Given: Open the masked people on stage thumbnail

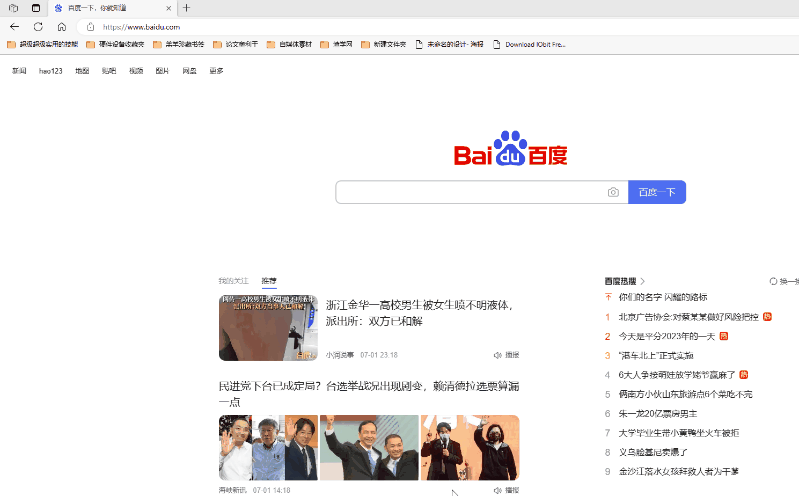Looking at the screenshot, I should 470,448.
